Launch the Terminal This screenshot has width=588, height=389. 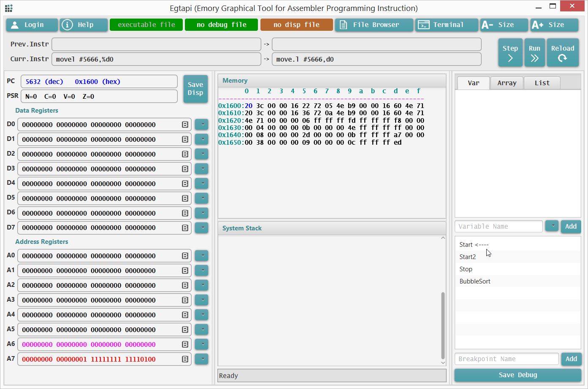coord(447,25)
